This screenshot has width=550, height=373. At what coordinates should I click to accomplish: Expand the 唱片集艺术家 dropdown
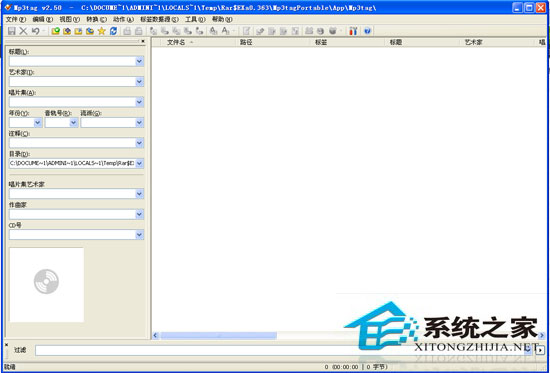tap(139, 194)
